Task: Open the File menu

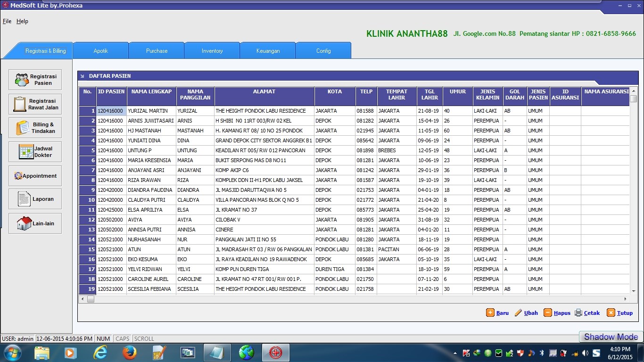Action: tap(7, 21)
